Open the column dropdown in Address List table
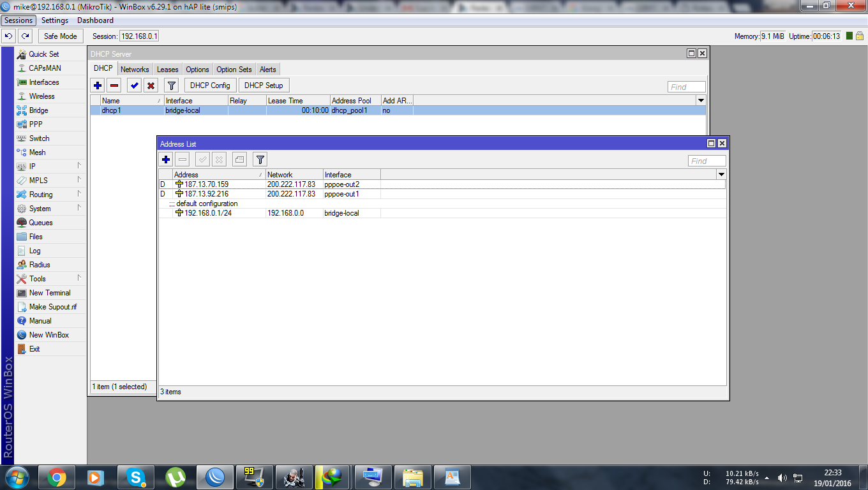 [x=721, y=175]
